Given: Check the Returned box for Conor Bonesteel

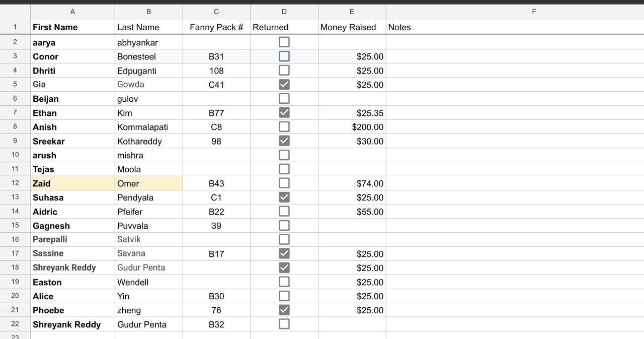Looking at the screenshot, I should (284, 56).
